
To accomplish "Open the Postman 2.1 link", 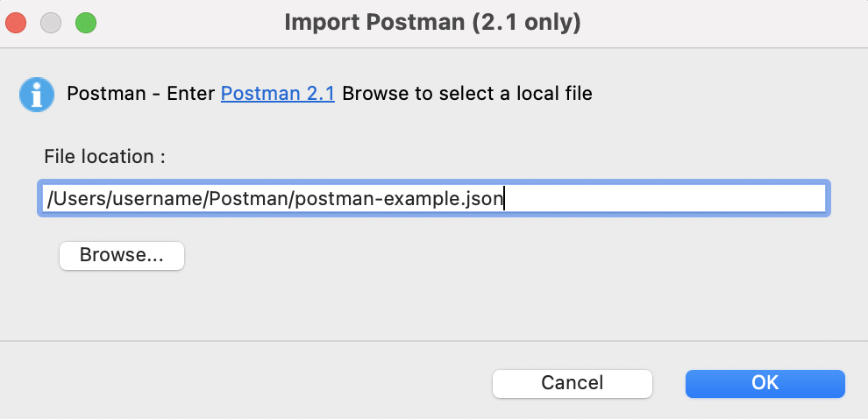I will pos(277,93).
